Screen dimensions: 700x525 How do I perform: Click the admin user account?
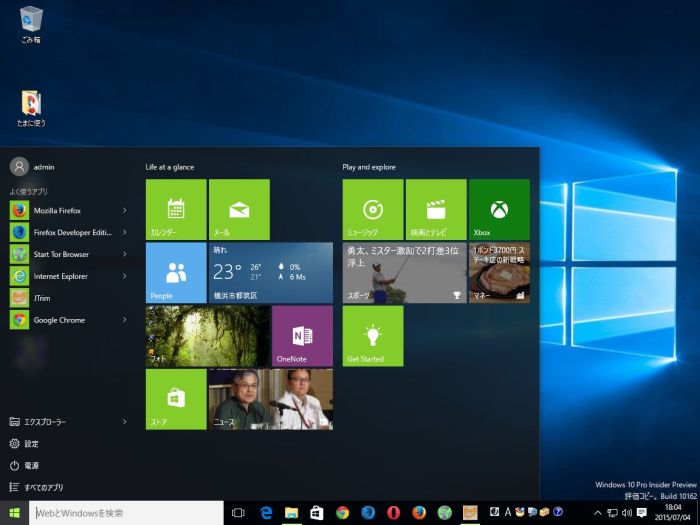(34, 166)
